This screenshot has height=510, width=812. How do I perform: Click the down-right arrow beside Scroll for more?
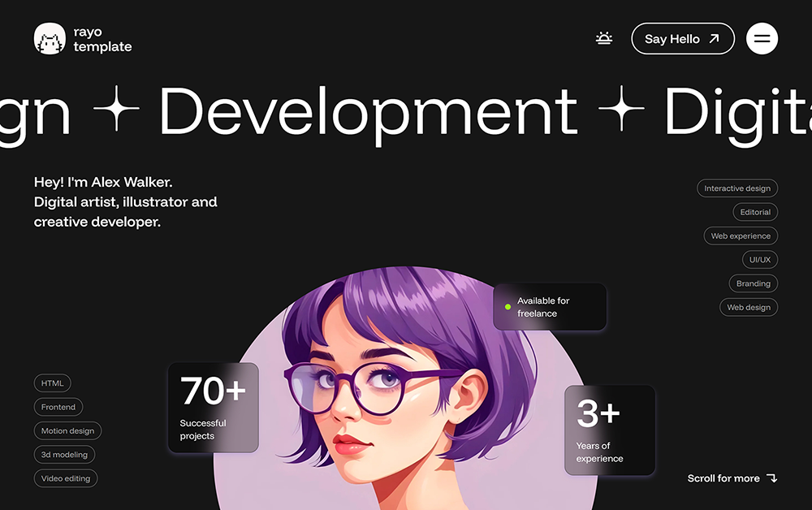771,478
